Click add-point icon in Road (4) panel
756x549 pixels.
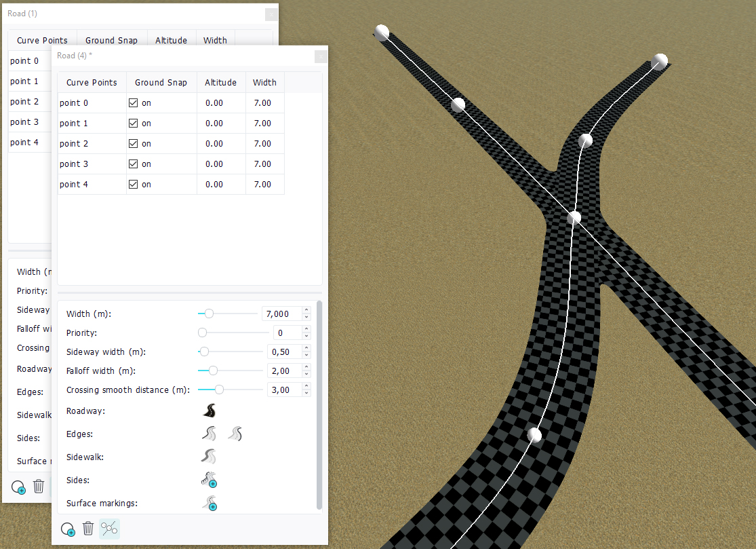[x=67, y=529]
